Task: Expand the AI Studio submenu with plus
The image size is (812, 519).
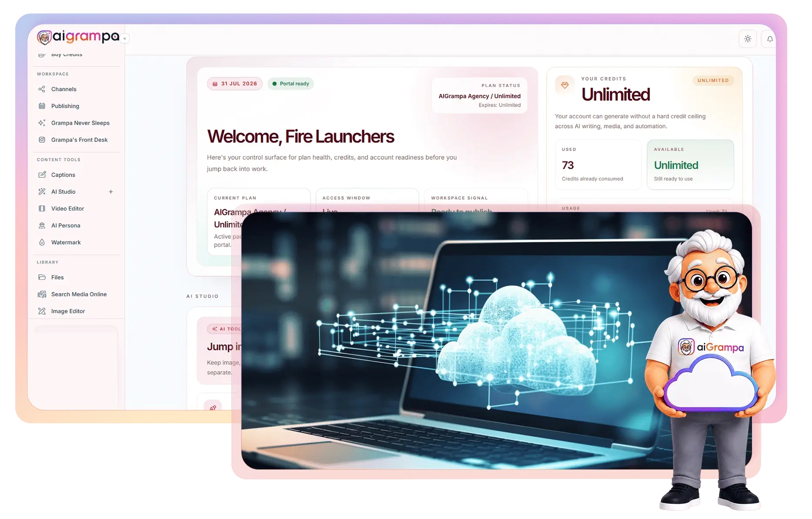Action: pos(111,192)
